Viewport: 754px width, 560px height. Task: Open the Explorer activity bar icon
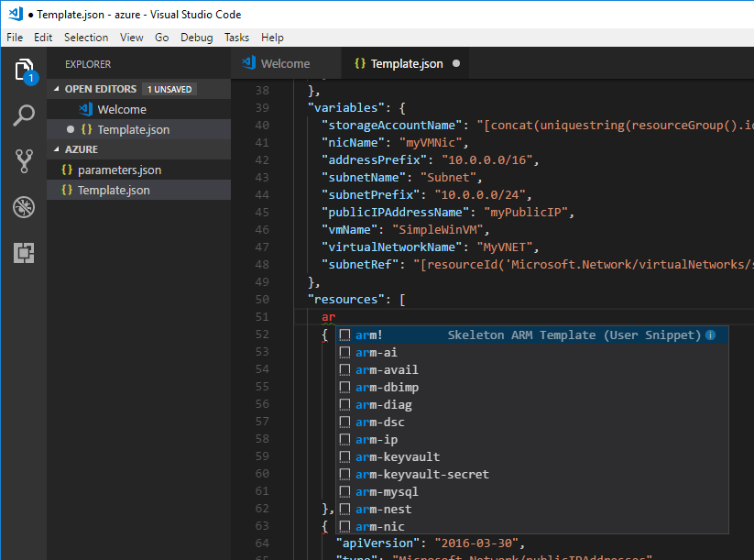point(24,71)
